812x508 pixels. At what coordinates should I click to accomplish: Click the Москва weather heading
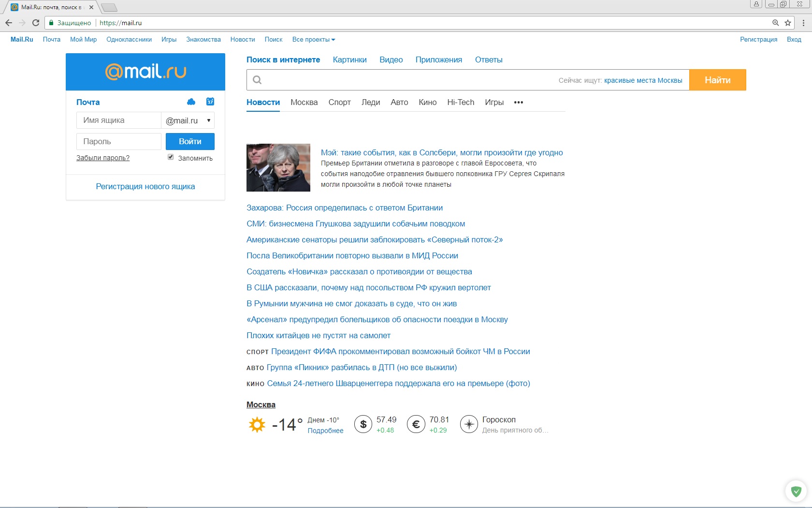[x=261, y=405]
